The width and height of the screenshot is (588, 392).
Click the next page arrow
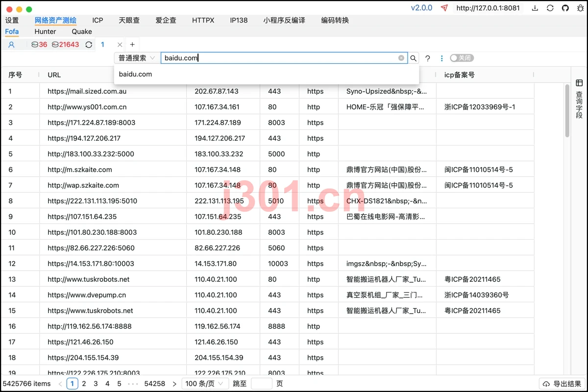tap(174, 384)
